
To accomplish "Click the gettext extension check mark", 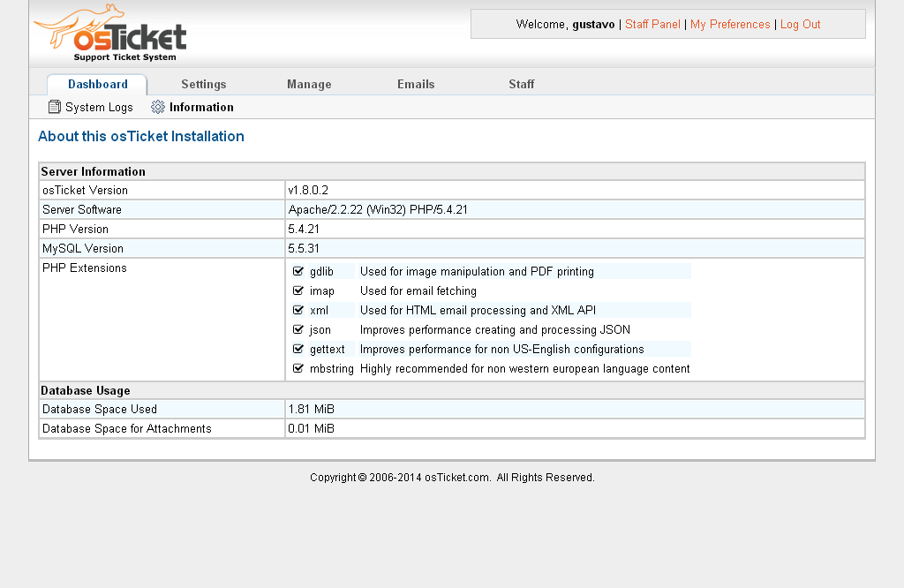I will coord(298,349).
